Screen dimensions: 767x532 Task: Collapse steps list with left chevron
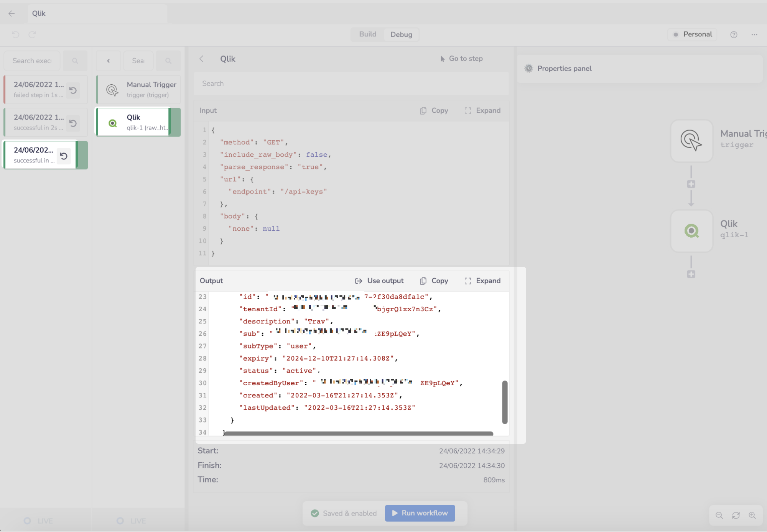(109, 61)
